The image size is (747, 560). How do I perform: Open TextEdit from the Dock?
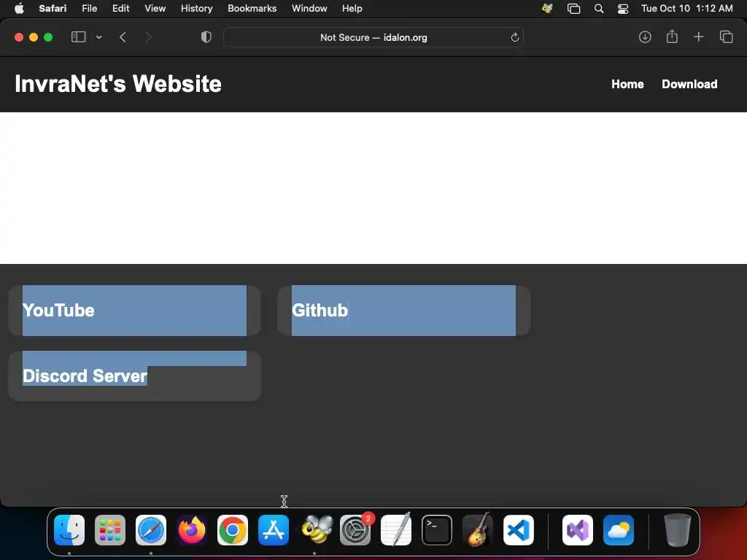[x=396, y=530]
